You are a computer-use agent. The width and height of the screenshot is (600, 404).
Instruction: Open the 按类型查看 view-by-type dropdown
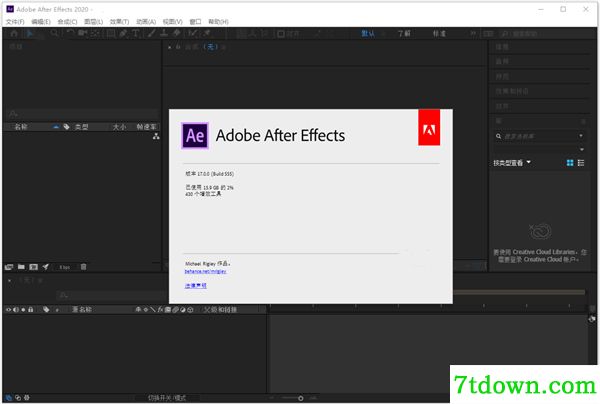point(512,163)
